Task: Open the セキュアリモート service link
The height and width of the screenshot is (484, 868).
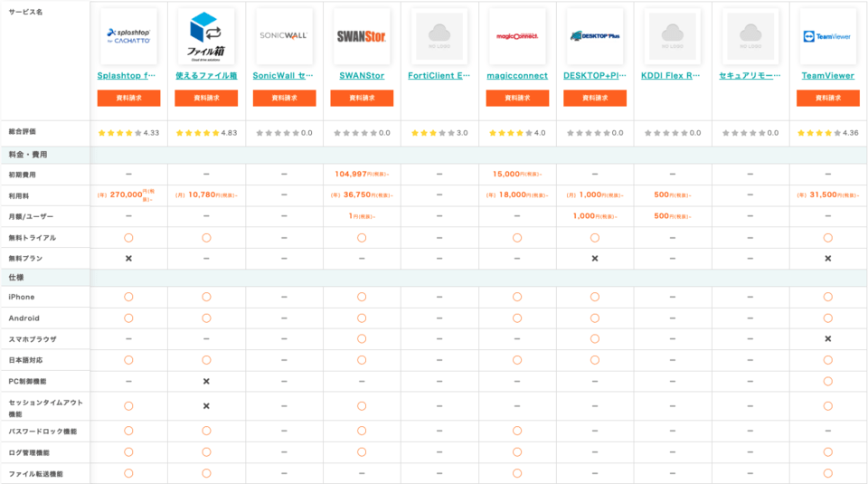Action: tap(750, 76)
